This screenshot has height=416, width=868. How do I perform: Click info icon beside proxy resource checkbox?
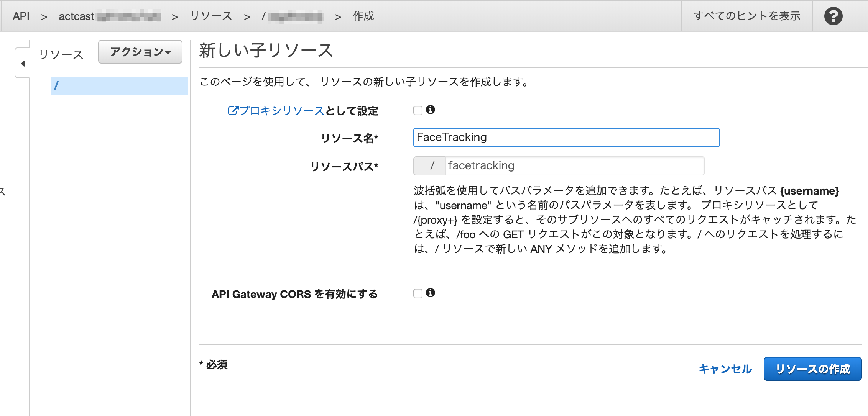(x=431, y=110)
